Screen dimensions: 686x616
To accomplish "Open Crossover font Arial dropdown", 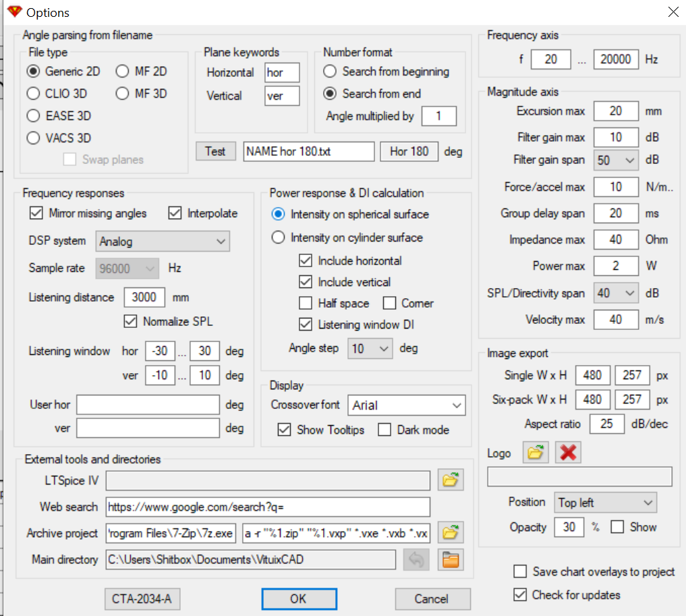I will pos(407,405).
